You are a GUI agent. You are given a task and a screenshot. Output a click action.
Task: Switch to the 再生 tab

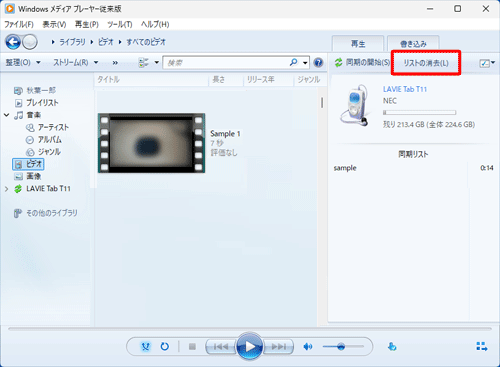[x=358, y=44]
